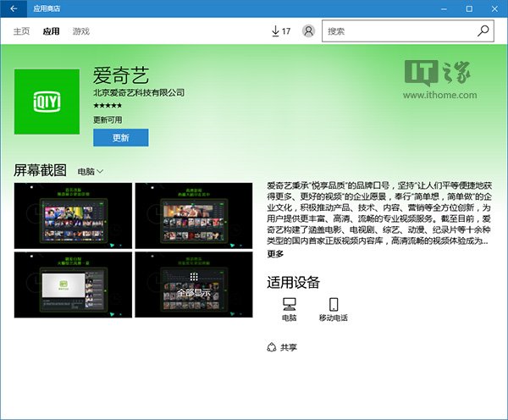The image size is (508, 420).
Task: Open the second screenshot, top right thumbnail
Action: (194, 216)
